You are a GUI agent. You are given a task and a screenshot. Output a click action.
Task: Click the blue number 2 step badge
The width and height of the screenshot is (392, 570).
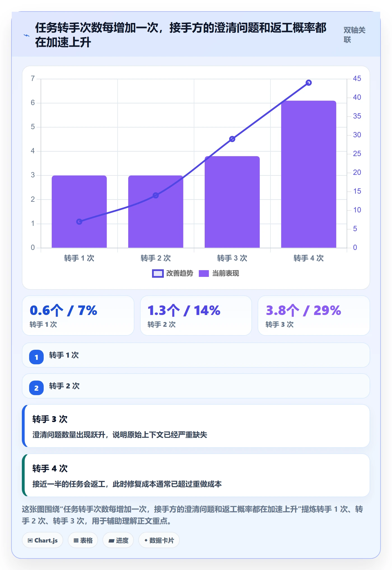(36, 388)
